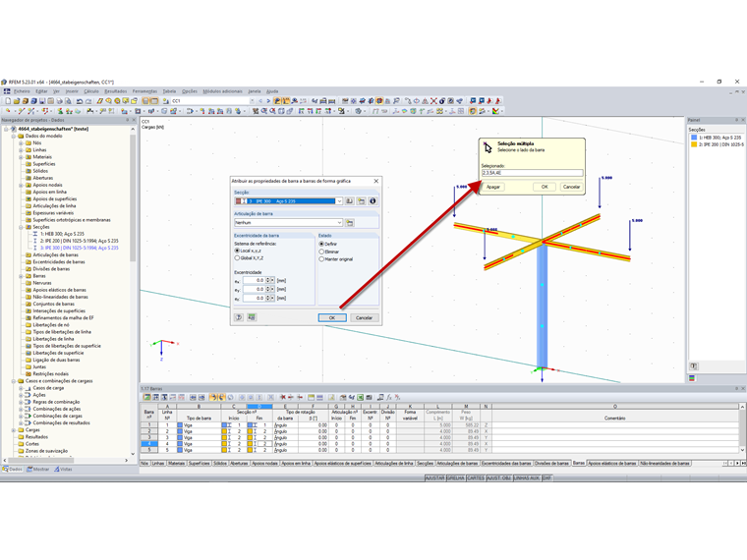Click the section info icon in dialog

coord(373,201)
